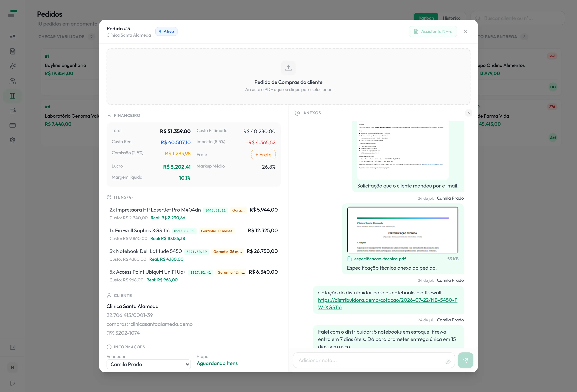Open the clients people icon in sidebar
577x392 pixels.
tap(12, 81)
